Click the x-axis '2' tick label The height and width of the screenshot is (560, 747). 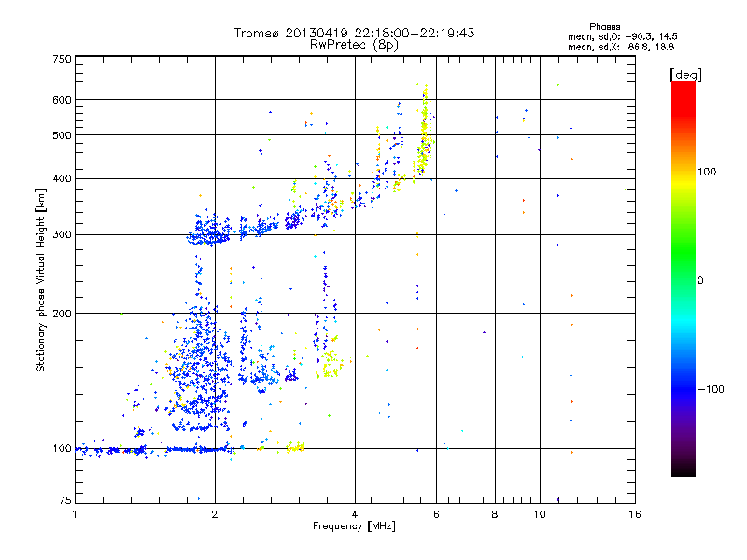[215, 514]
